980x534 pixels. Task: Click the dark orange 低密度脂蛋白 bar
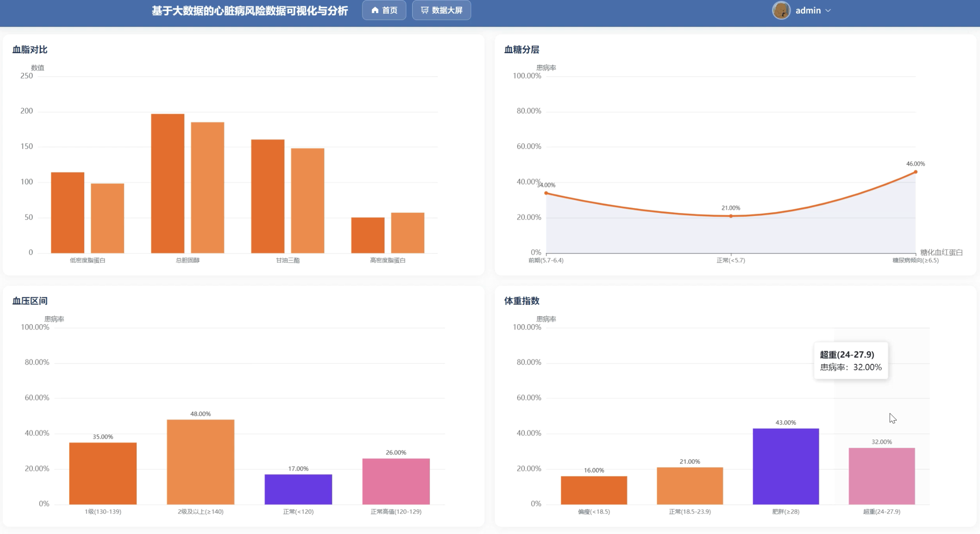(x=68, y=212)
